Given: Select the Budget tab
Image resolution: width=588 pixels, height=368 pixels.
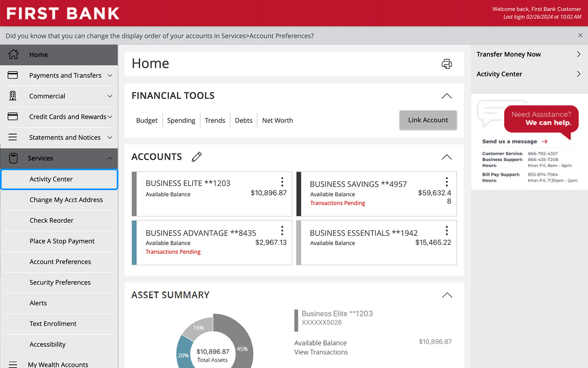Looking at the screenshot, I should coord(147,120).
